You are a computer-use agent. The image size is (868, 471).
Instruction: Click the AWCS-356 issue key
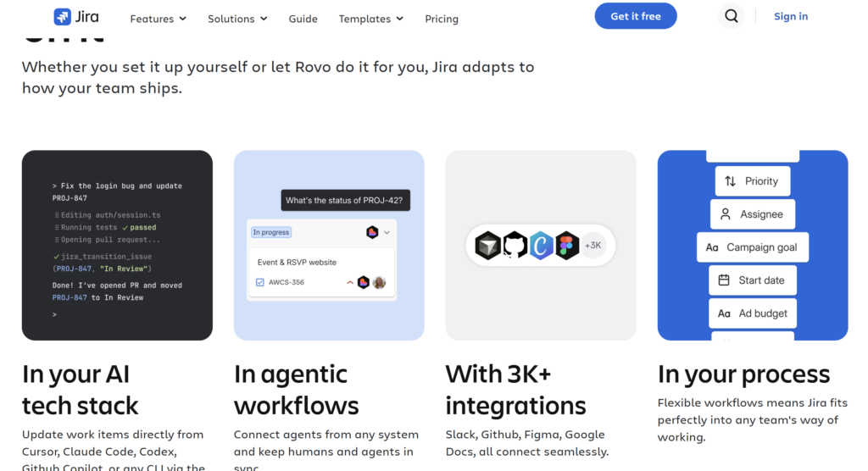pyautogui.click(x=287, y=282)
